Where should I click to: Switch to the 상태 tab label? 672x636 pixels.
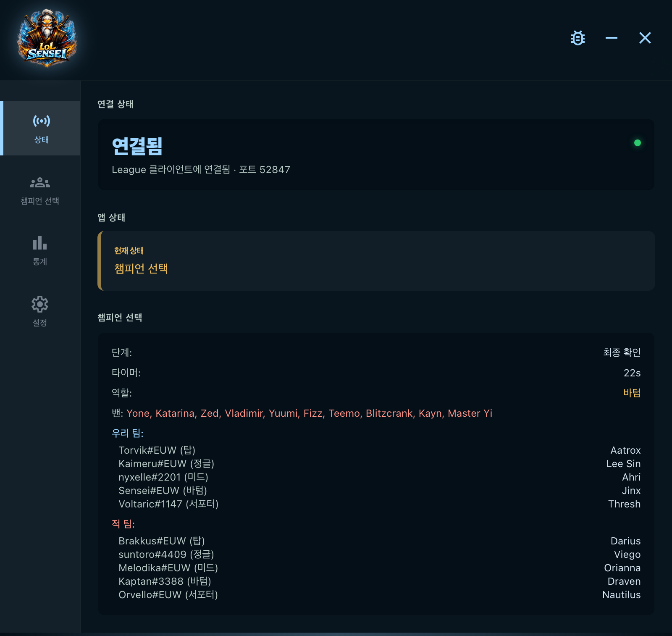(x=42, y=139)
